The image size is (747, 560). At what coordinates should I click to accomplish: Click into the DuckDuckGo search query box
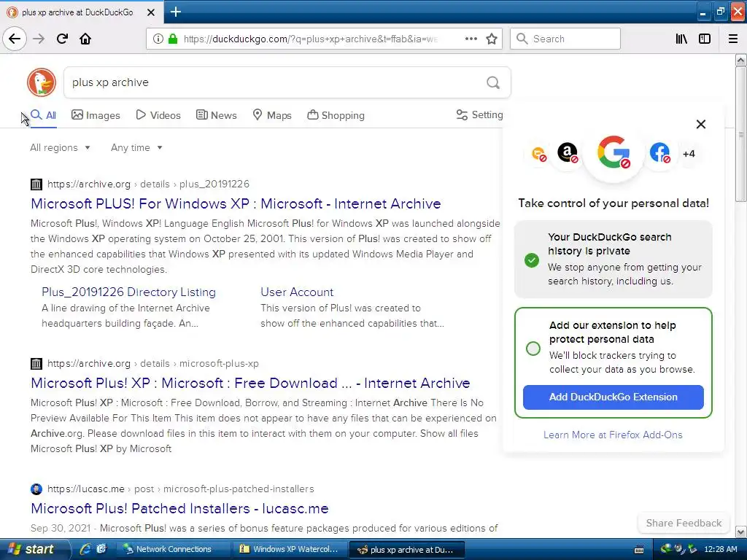coord(276,82)
